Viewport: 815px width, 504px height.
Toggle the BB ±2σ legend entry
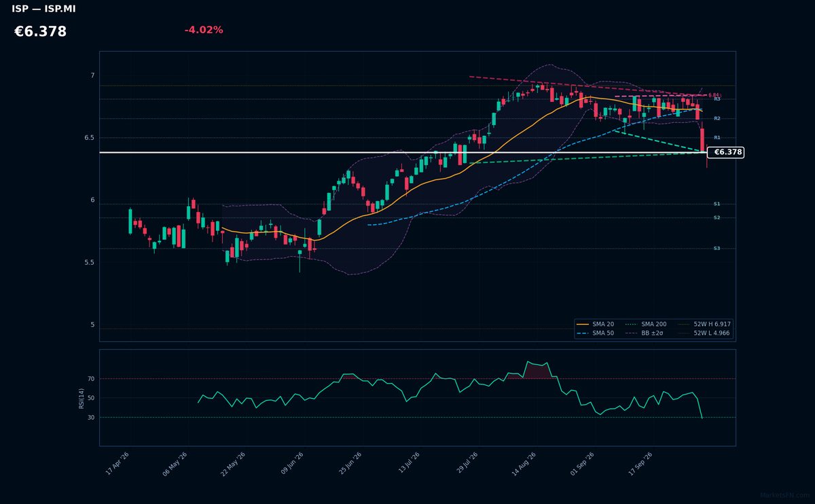point(645,334)
